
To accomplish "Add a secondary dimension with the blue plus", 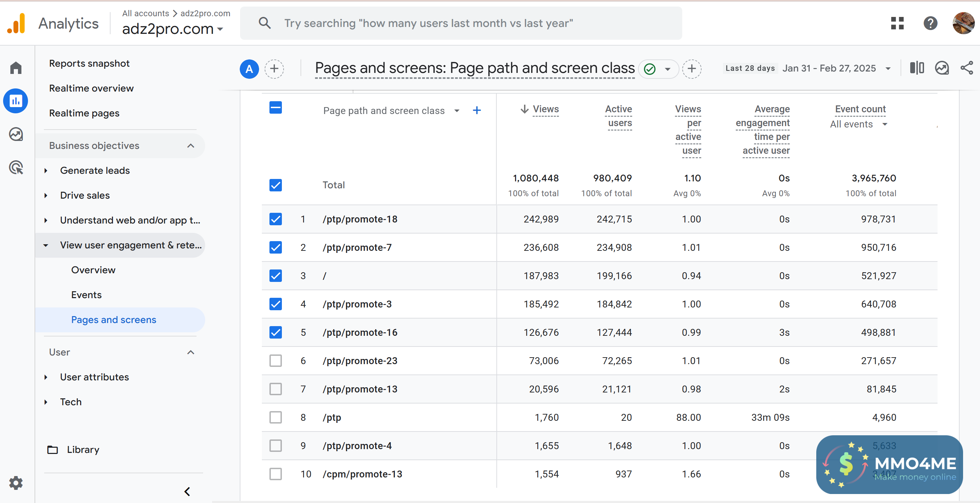I will point(477,110).
